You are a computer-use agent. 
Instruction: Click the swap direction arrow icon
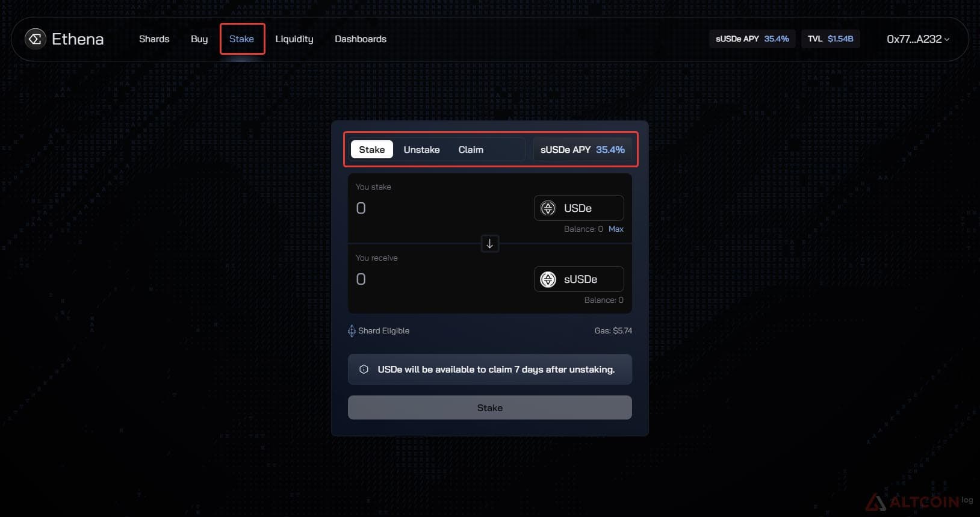coord(490,244)
